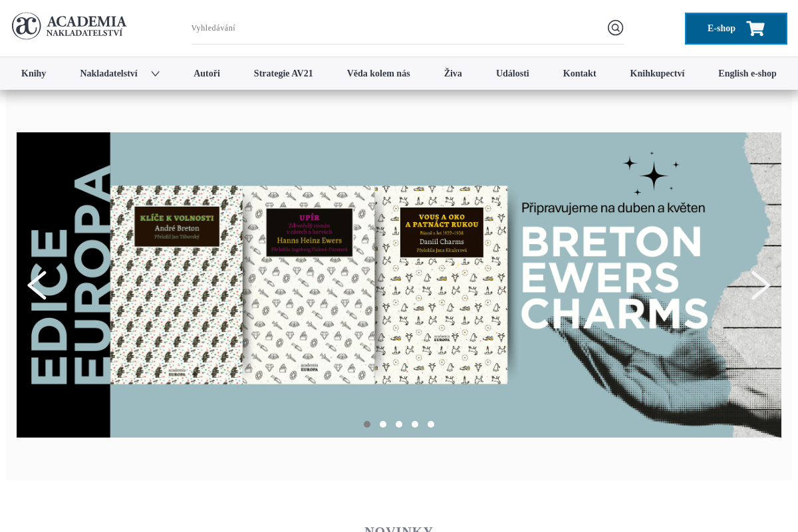This screenshot has width=798, height=532.
Task: Select the third carousel dot
Action: pos(399,424)
